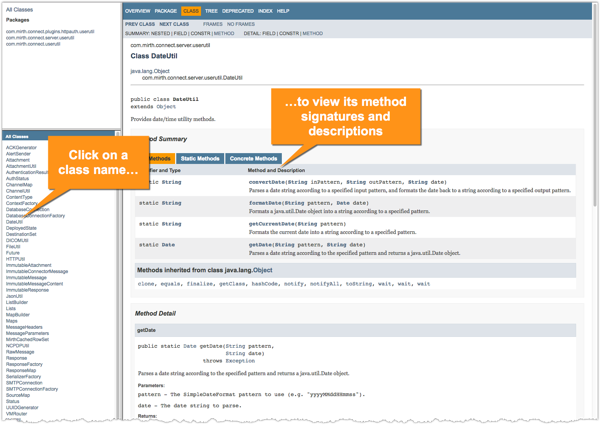Click All Classes link at top left
Image resolution: width=600 pixels, height=425 pixels.
tap(19, 9)
